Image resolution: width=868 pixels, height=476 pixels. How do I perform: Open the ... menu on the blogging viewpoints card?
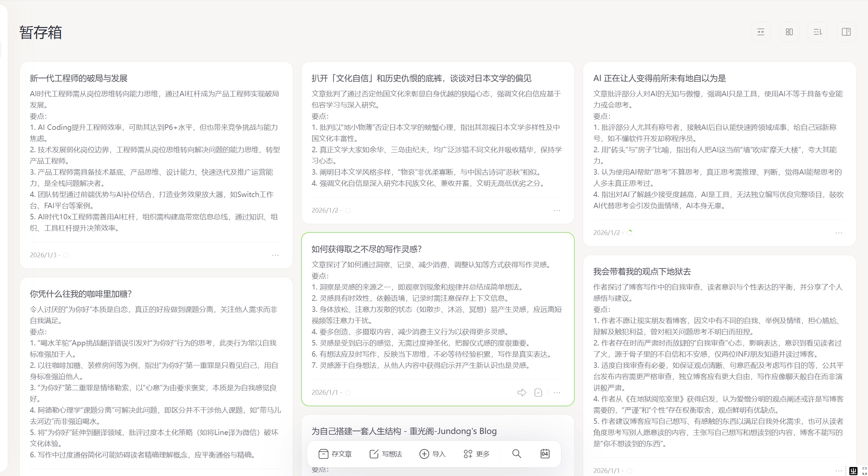point(839,471)
